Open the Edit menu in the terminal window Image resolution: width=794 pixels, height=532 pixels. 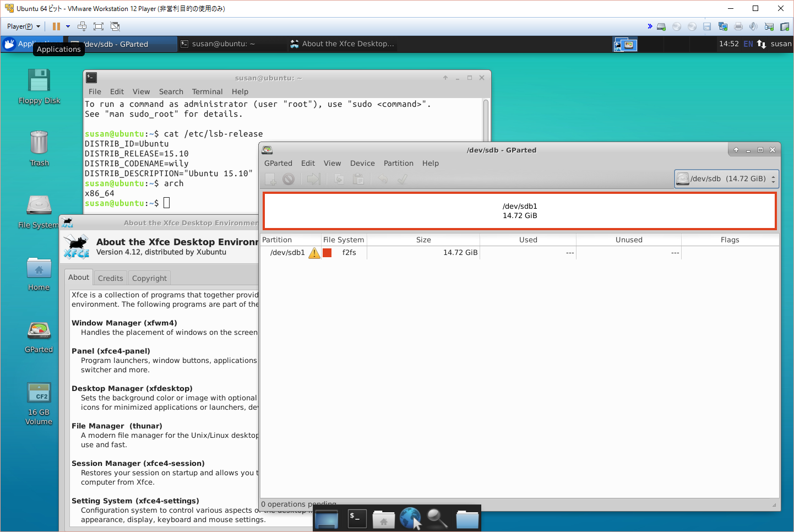[x=117, y=92]
